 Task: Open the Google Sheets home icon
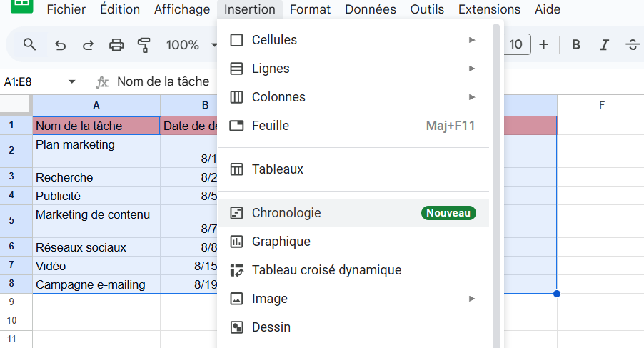click(x=21, y=5)
